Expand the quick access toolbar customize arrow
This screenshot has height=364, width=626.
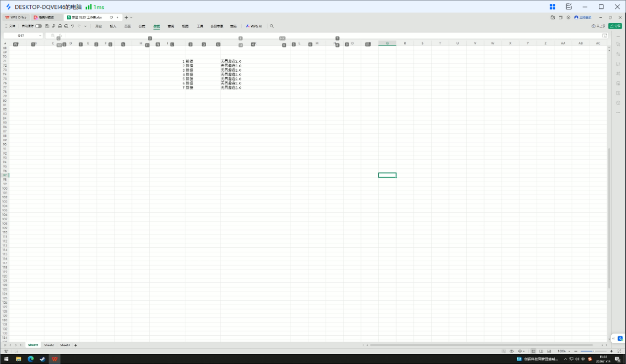[x=85, y=26]
